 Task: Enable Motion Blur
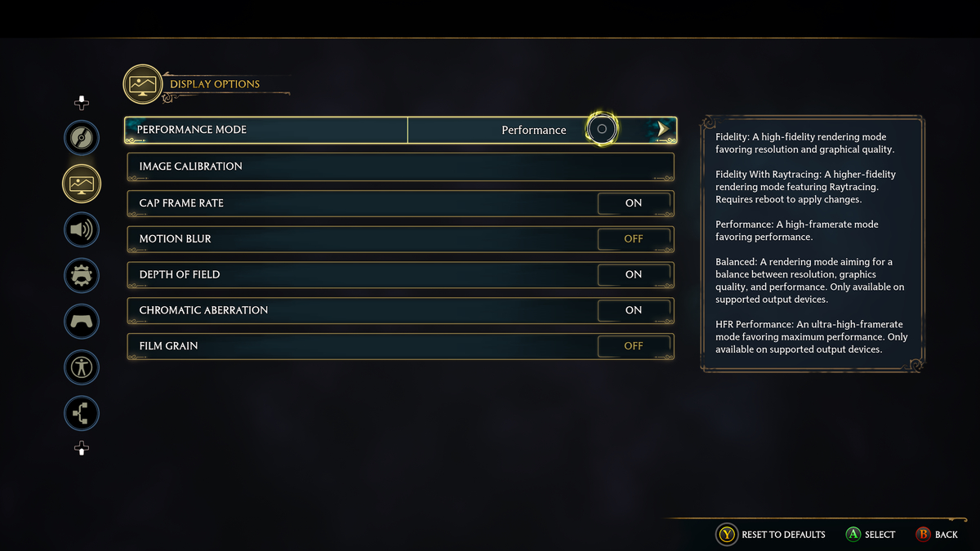click(x=635, y=238)
